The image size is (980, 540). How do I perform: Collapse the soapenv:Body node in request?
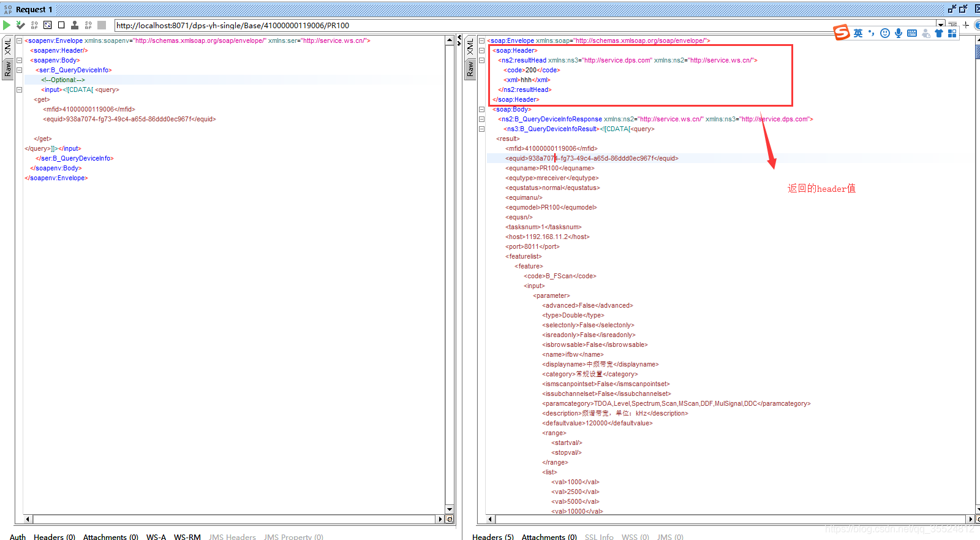pyautogui.click(x=19, y=60)
